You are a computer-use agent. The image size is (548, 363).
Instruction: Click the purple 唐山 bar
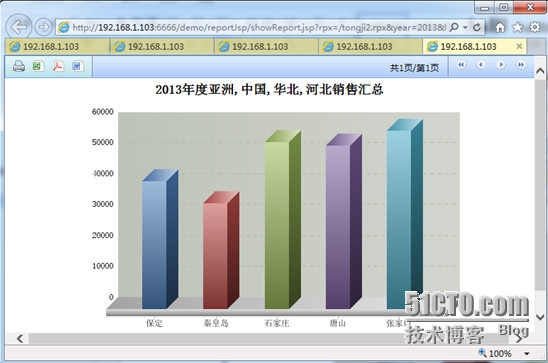(x=344, y=221)
